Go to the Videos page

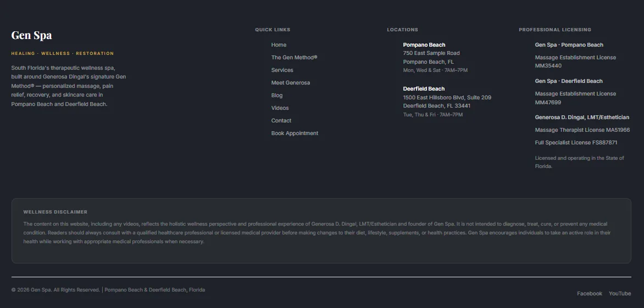[280, 108]
